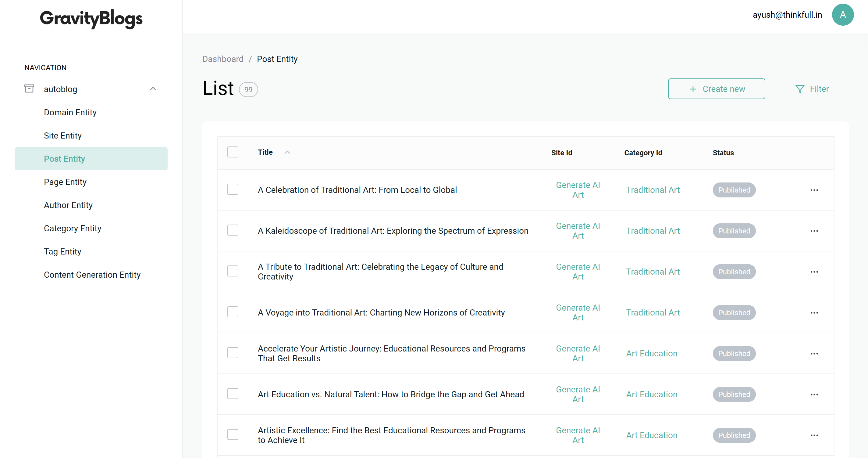
Task: Open account menu via ayush@thinkfull.in
Action: coord(787,15)
